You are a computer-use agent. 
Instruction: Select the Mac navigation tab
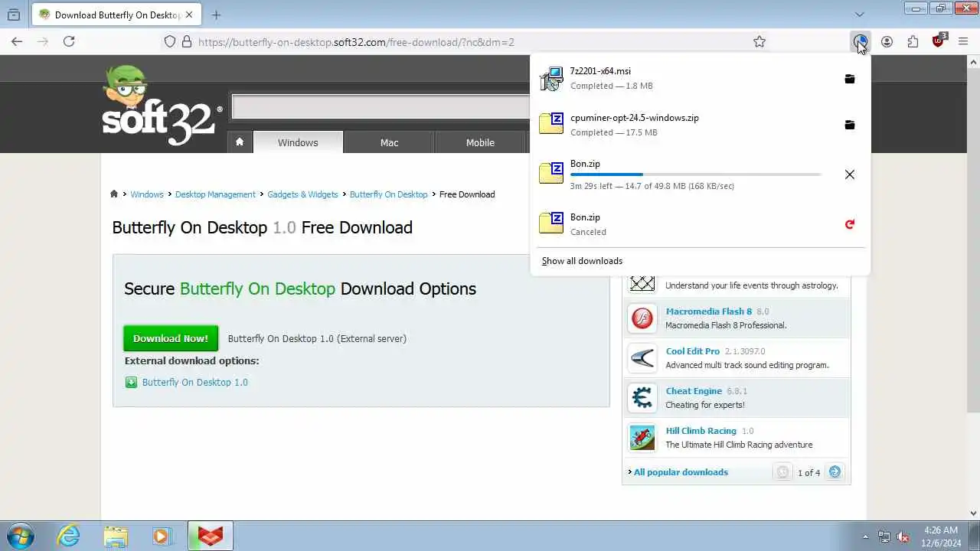coord(389,142)
